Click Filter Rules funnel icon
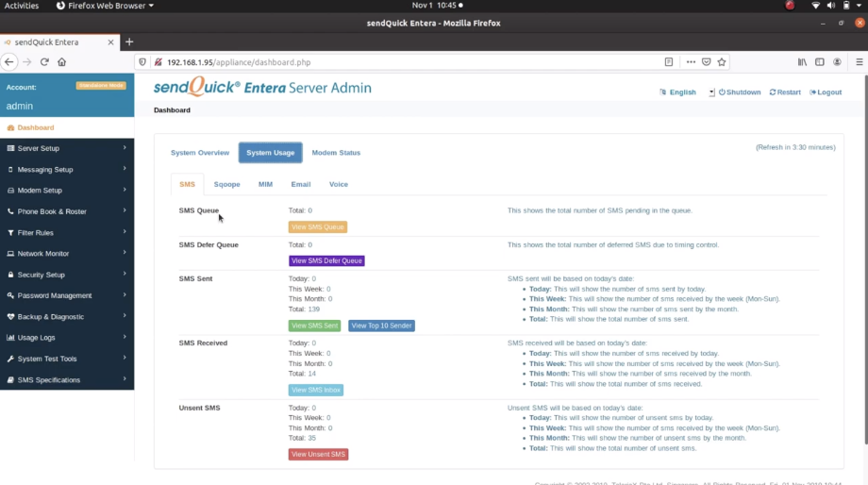The image size is (868, 485). point(10,232)
